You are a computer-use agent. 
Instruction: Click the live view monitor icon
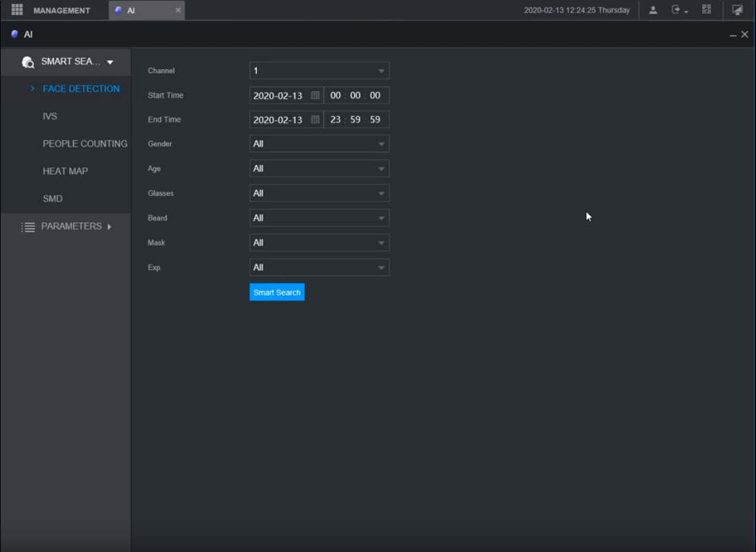point(737,10)
